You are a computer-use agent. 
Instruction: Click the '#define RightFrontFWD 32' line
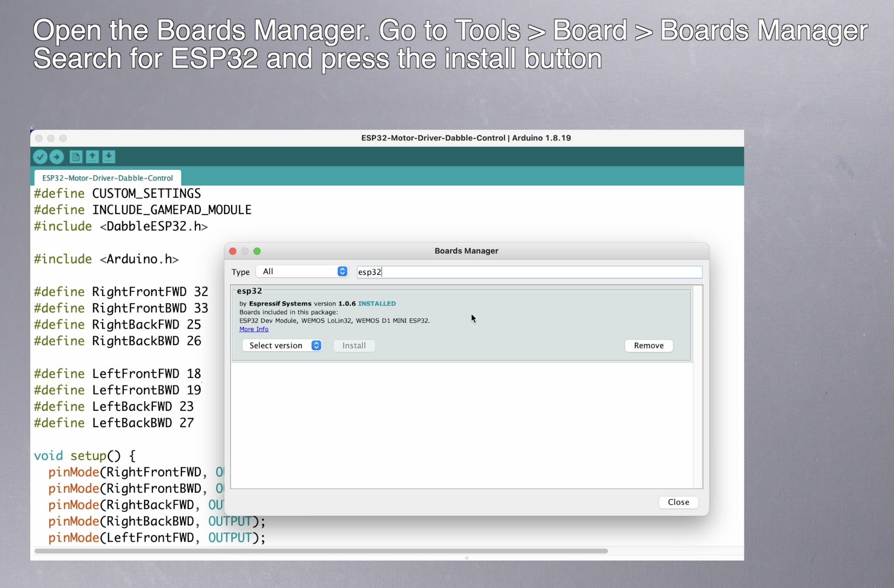(x=121, y=292)
